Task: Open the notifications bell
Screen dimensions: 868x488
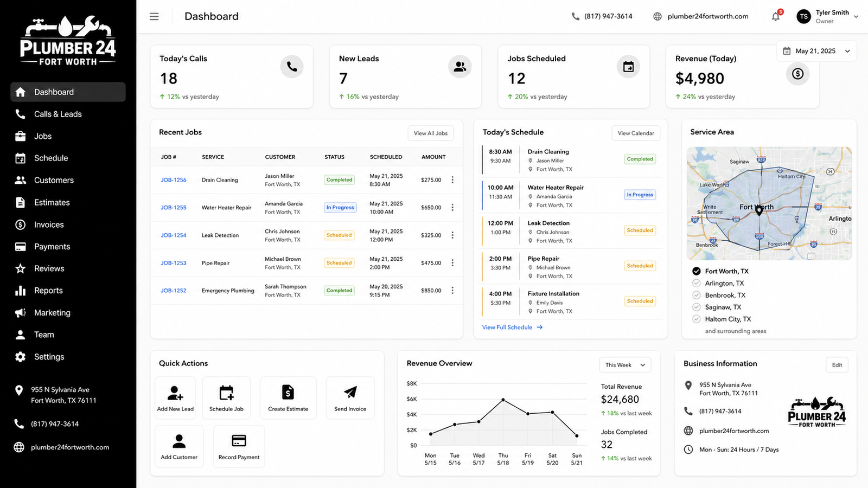Action: [x=776, y=16]
